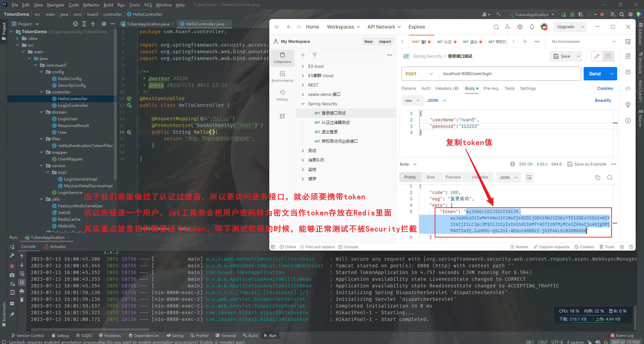Open Event Log in status bar
Screen dimensions: 644x344
coord(622,335)
